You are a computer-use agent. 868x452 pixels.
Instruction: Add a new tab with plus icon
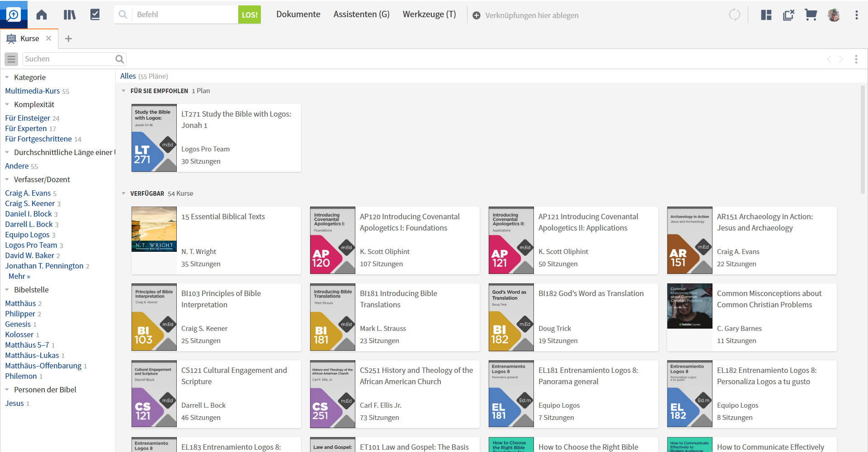[x=69, y=39]
